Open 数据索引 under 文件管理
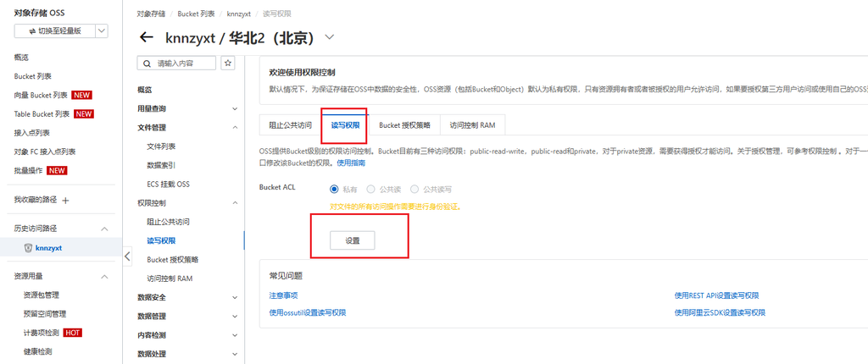Screen dimensions: 868x364 click(161, 165)
